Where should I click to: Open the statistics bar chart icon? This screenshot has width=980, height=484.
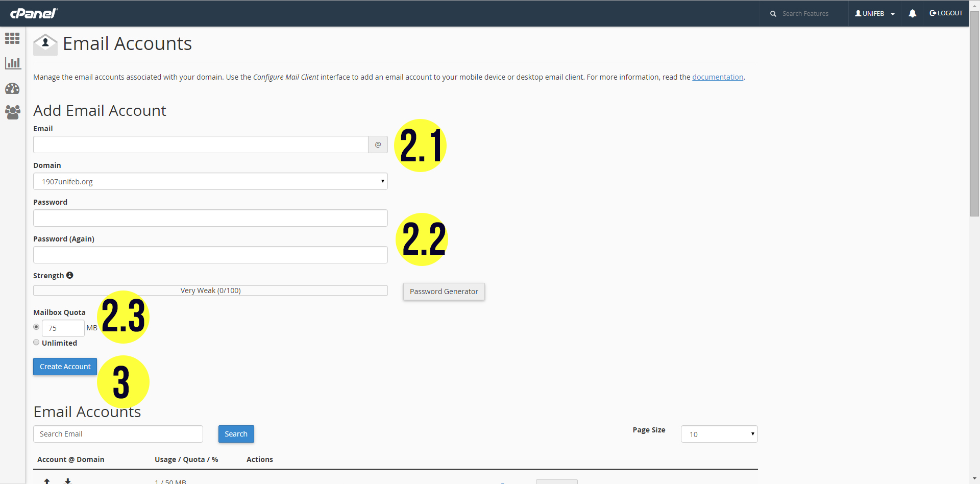click(x=12, y=63)
